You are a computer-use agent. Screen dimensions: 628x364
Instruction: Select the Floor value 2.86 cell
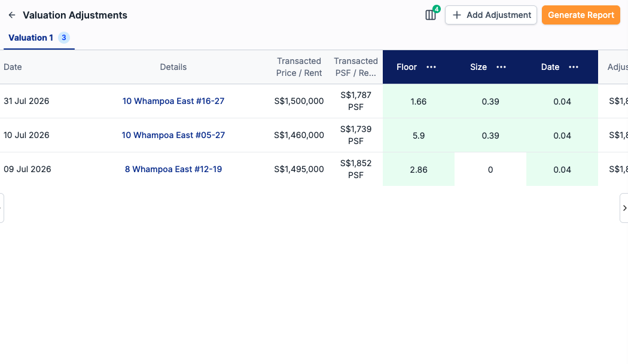click(419, 169)
